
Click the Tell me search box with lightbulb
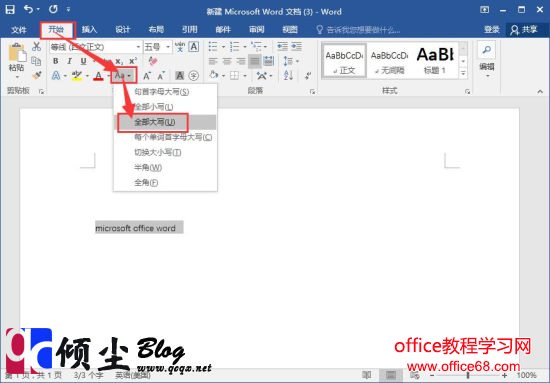point(358,30)
